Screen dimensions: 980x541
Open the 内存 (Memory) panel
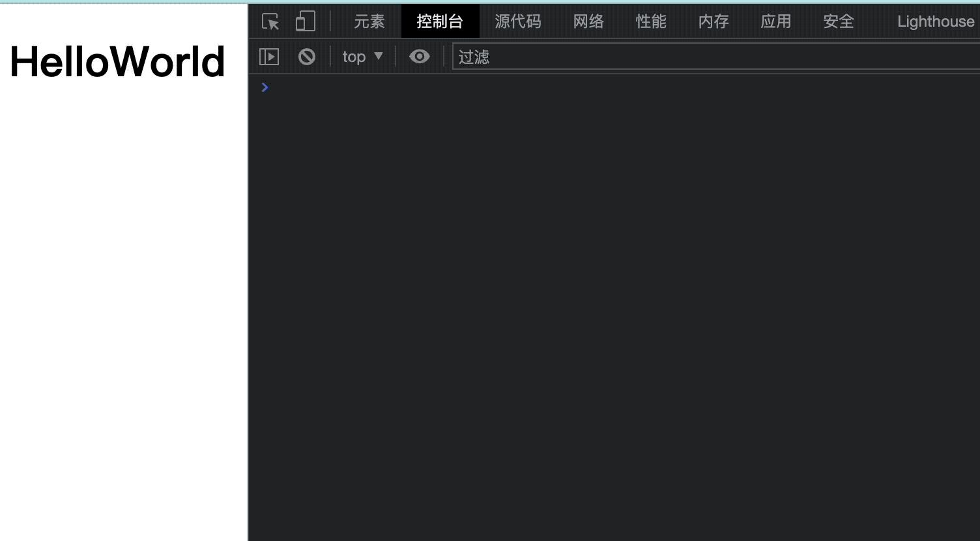click(x=713, y=21)
